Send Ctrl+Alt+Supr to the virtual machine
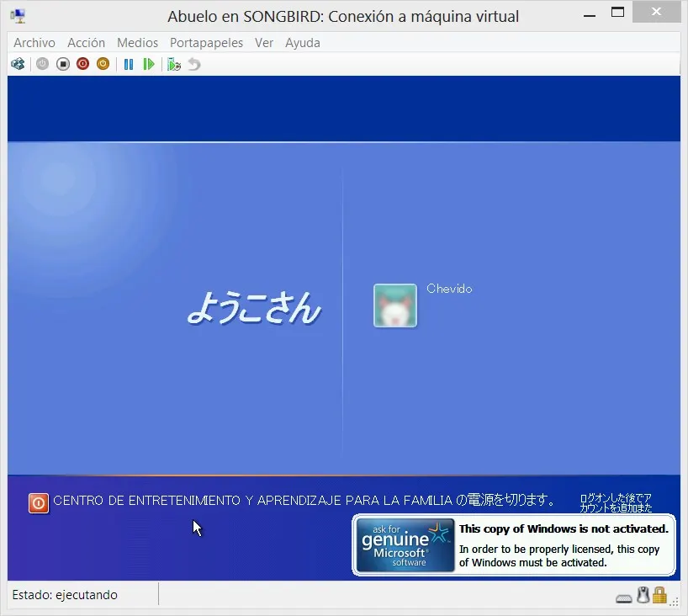This screenshot has height=616, width=688. [18, 64]
